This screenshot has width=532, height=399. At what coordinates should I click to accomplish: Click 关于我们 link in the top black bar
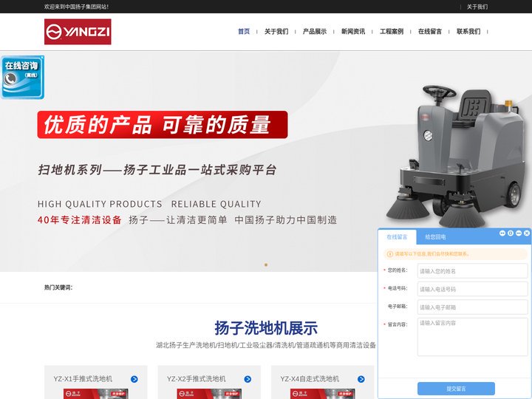tap(477, 7)
